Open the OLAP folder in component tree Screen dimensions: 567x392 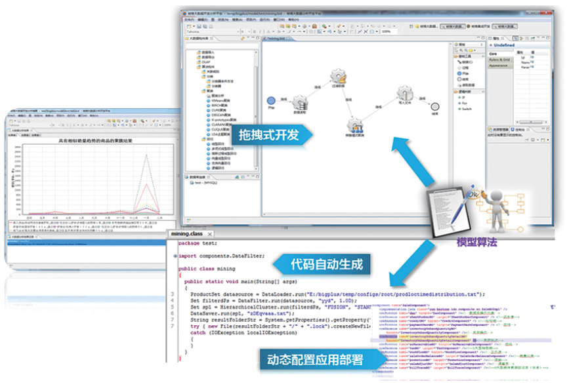(x=203, y=62)
